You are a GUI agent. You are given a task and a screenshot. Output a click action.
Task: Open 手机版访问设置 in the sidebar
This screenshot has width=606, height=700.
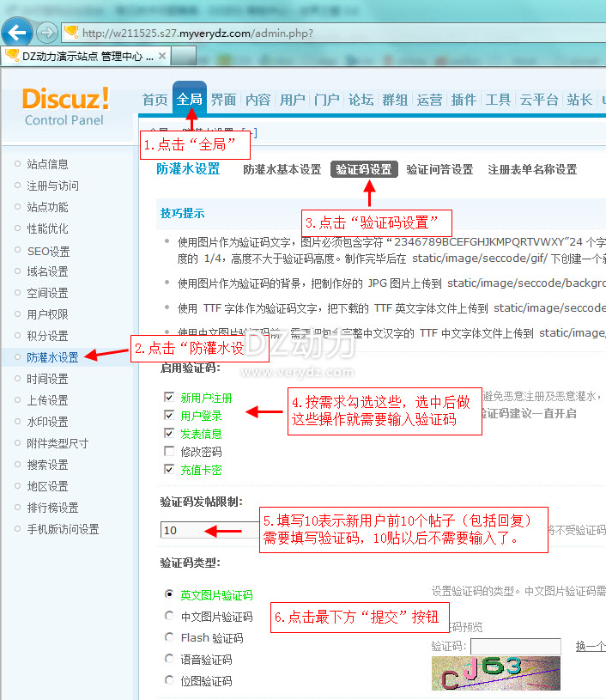[63, 529]
